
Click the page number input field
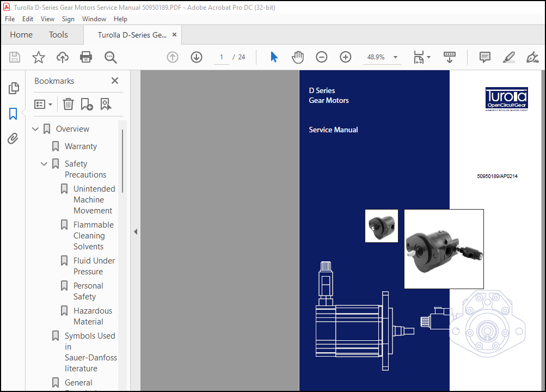click(x=222, y=57)
